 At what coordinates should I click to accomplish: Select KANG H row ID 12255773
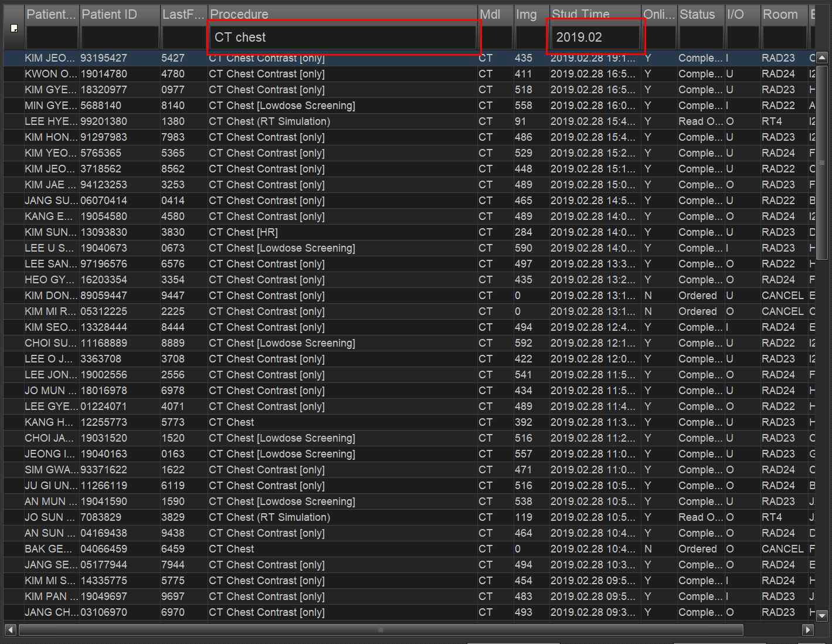coord(409,422)
